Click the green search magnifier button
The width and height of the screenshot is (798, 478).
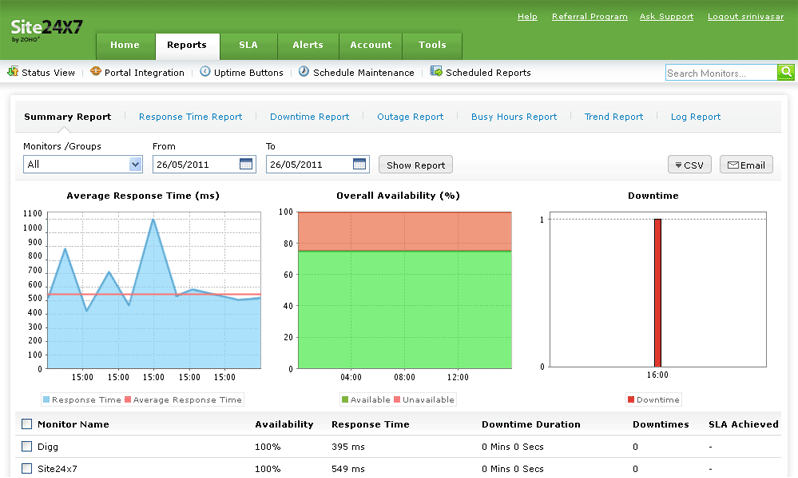point(786,72)
